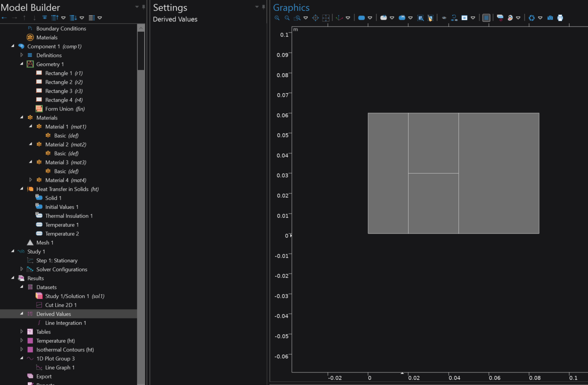588x385 pixels.
Task: Select Step 1: Stationary study step
Action: pos(57,261)
